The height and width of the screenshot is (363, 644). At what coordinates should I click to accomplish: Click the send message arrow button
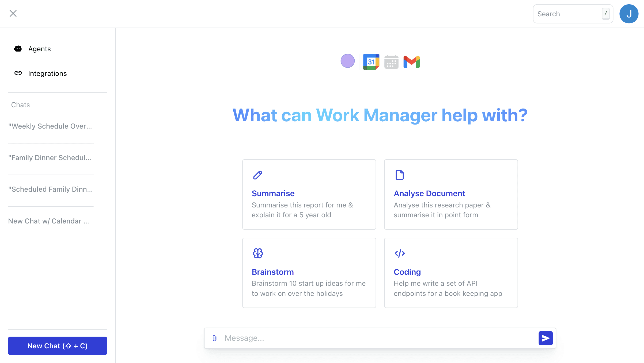coord(545,338)
